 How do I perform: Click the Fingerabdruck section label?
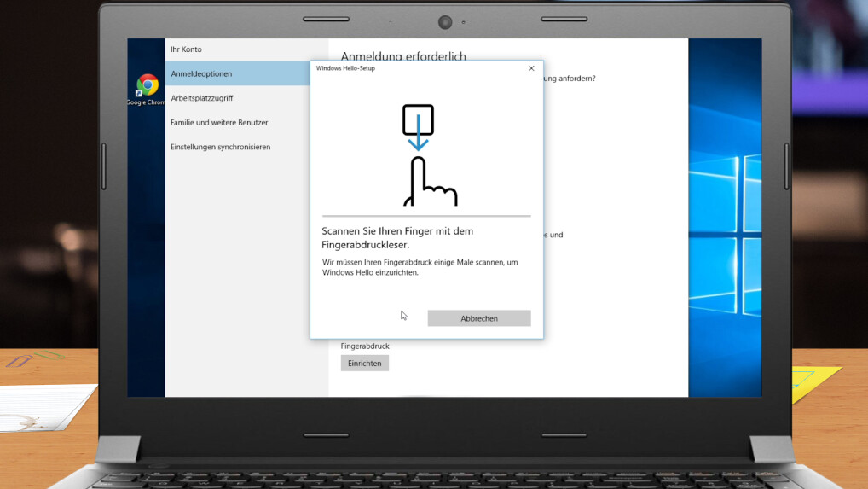(x=365, y=346)
